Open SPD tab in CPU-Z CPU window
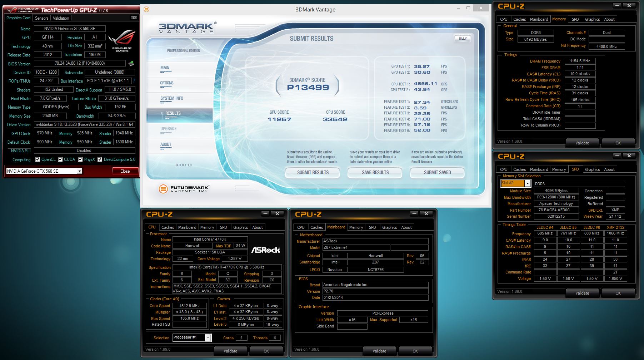The width and height of the screenshot is (644, 360). tap(223, 227)
